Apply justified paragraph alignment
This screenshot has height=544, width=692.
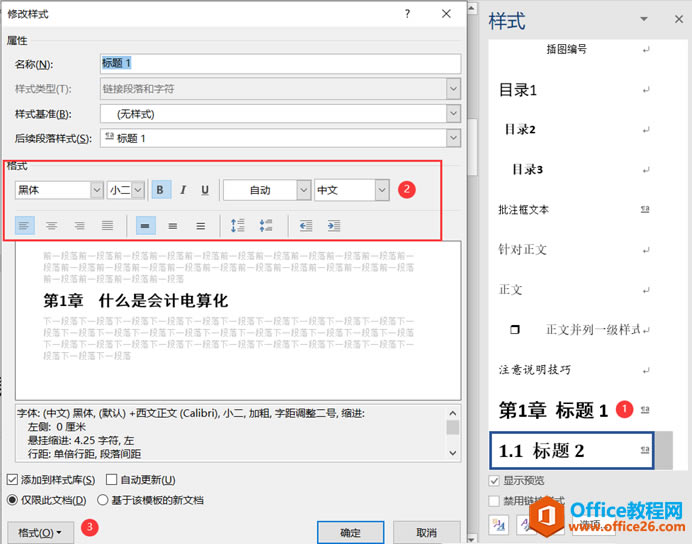107,226
